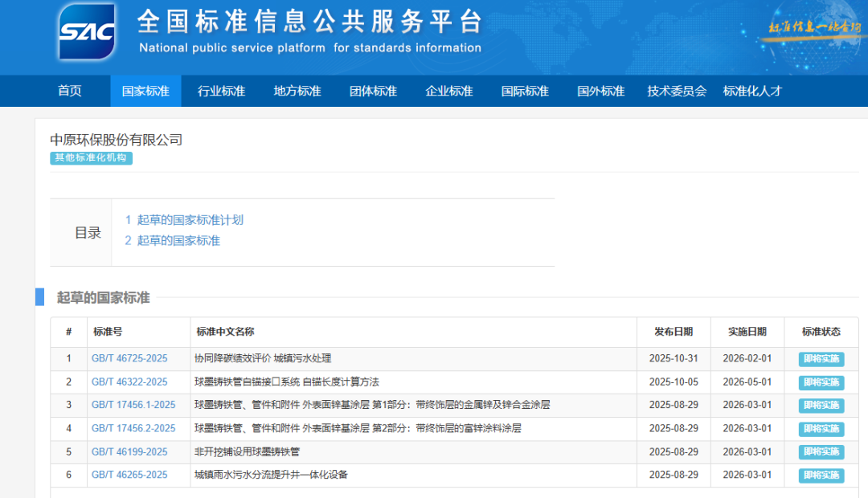Select the title 球墨铸铁管自锚接口系统 自锚长度计算方法
This screenshot has width=868, height=498.
coord(287,382)
